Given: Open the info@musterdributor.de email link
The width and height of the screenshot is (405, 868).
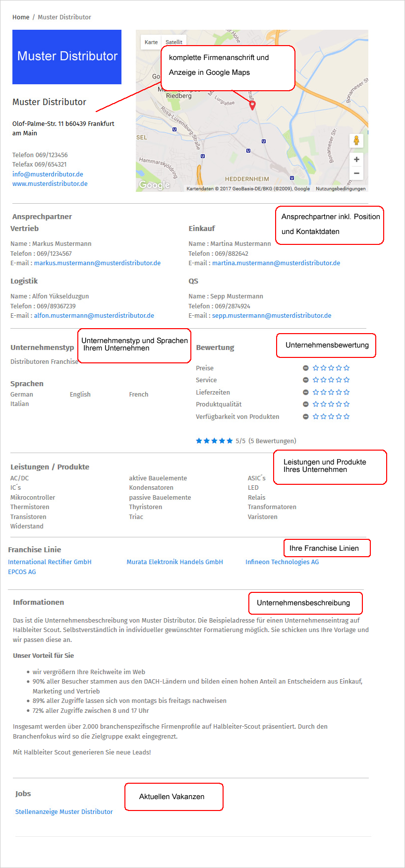Looking at the screenshot, I should click(x=48, y=174).
